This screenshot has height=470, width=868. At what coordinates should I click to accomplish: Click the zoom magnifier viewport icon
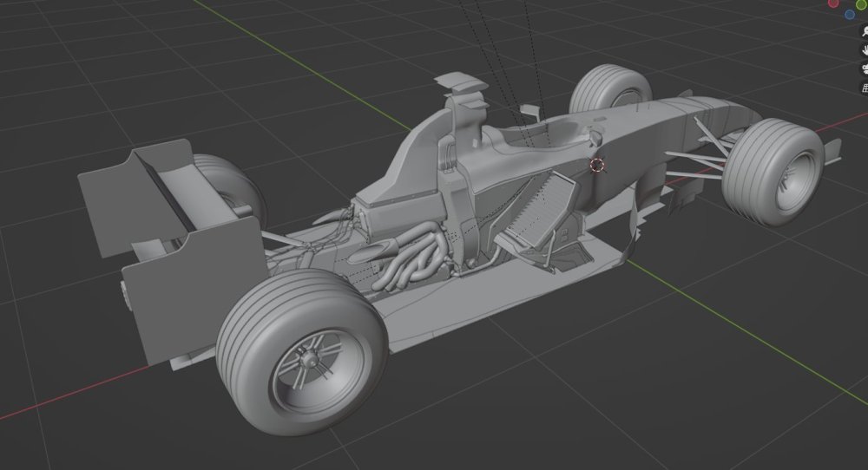(x=865, y=31)
